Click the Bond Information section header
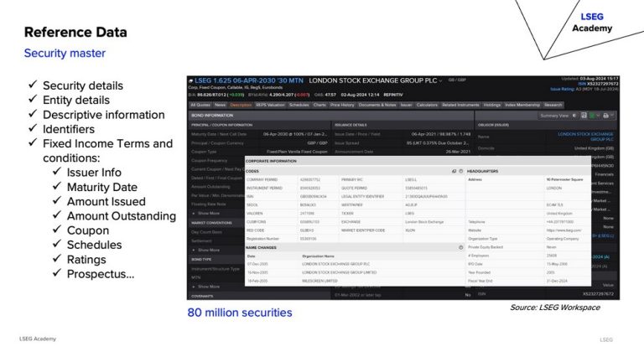This screenshot has width=644, height=362. [330, 116]
